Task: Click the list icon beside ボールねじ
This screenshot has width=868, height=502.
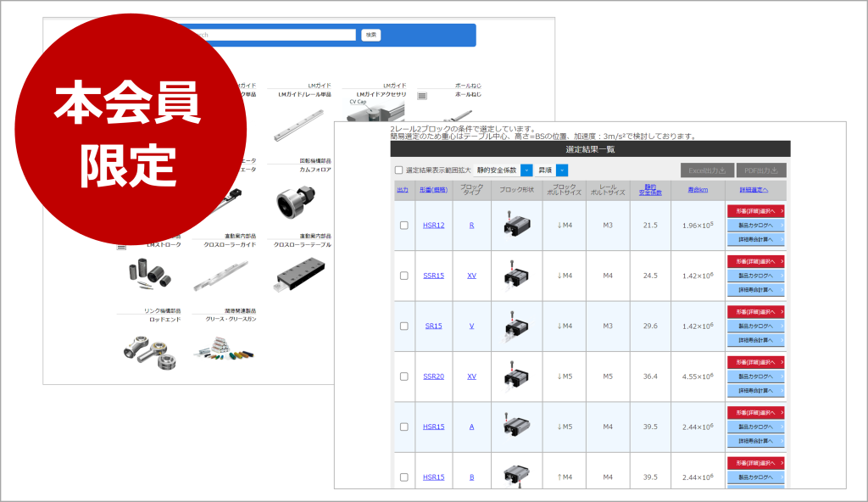Action: coord(422,96)
